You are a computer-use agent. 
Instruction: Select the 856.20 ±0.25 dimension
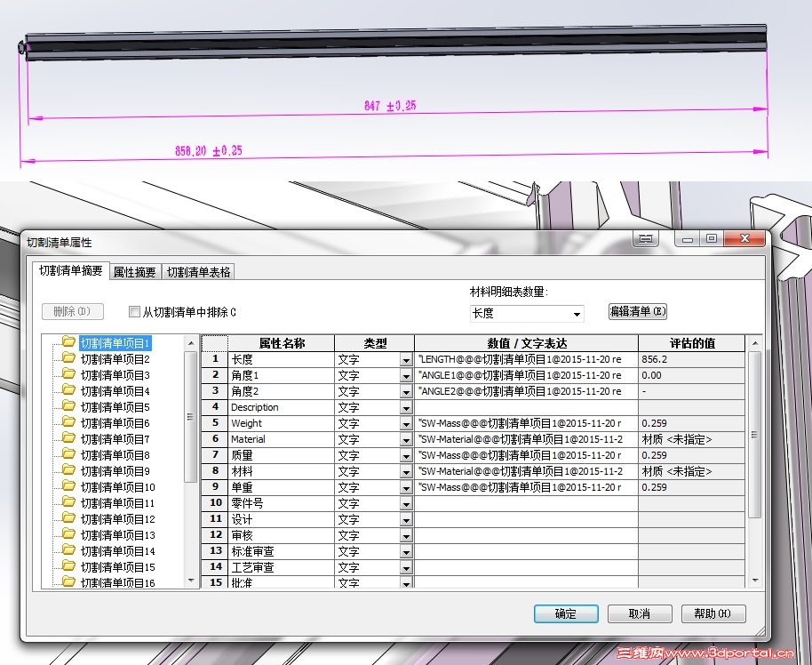(208, 151)
